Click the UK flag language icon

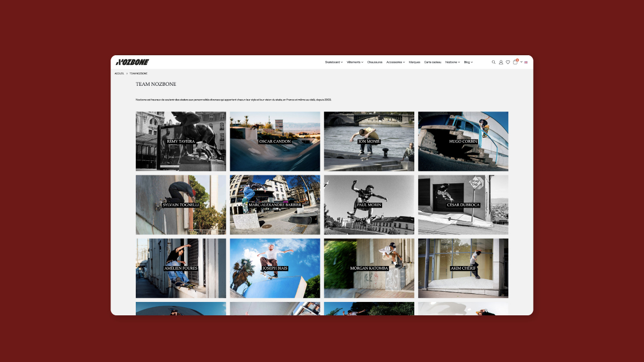[x=526, y=62]
